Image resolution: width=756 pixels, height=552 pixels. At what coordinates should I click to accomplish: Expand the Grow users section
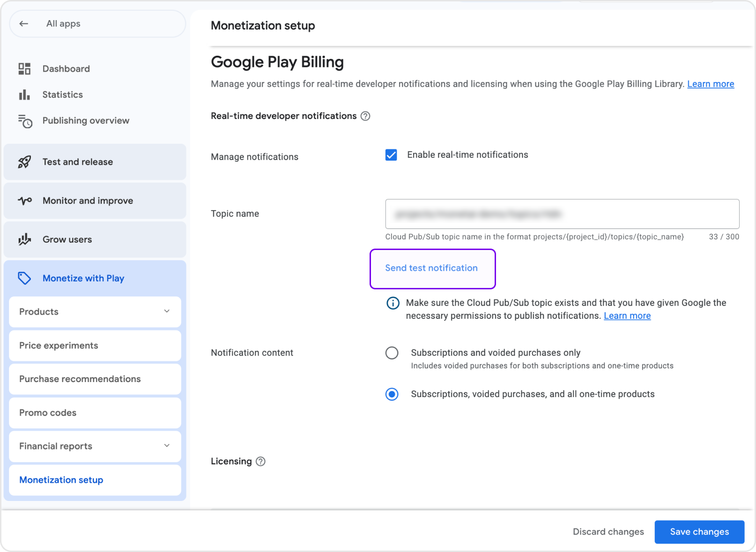pos(95,240)
